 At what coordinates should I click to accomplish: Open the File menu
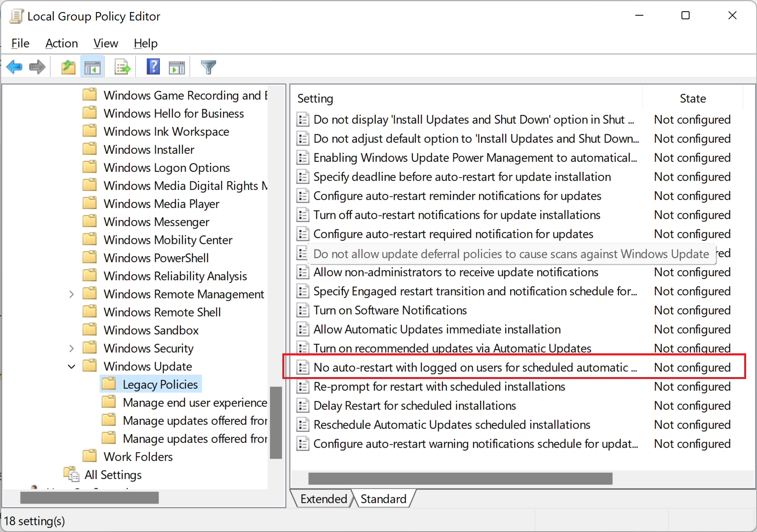(x=20, y=43)
